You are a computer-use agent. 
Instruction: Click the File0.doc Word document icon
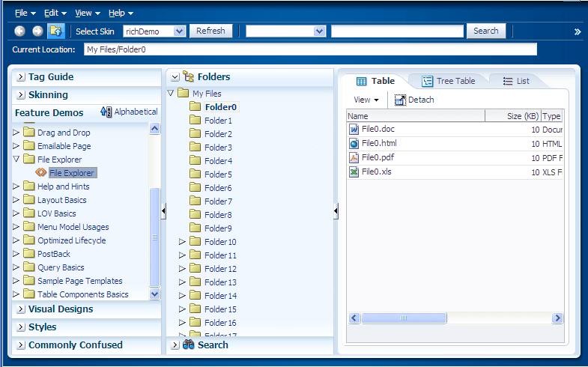[354, 129]
